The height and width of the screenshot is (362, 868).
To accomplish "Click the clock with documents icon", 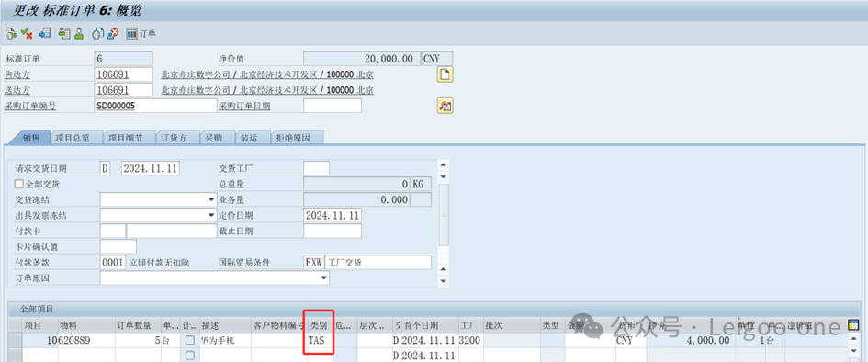I will (x=97, y=34).
